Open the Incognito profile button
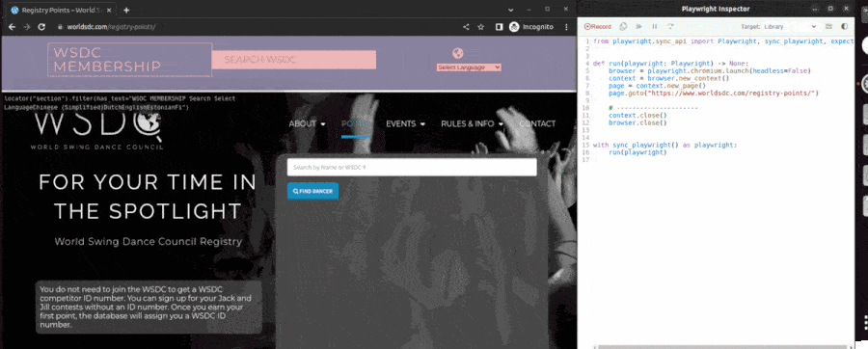Screen dimensions: 868x349 (x=531, y=27)
